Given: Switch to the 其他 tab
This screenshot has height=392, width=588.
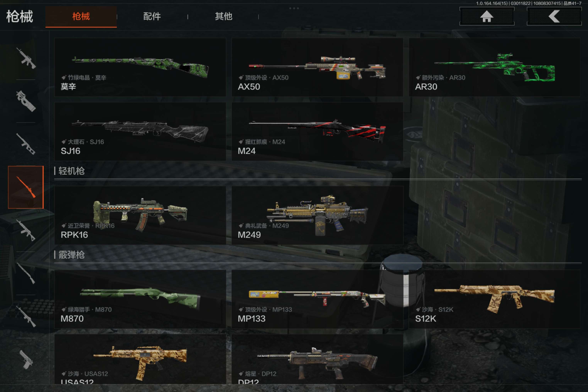Looking at the screenshot, I should click(x=224, y=17).
